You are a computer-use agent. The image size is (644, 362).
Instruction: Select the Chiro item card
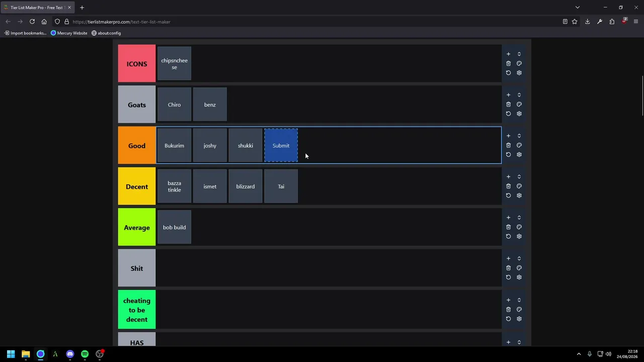tap(174, 105)
